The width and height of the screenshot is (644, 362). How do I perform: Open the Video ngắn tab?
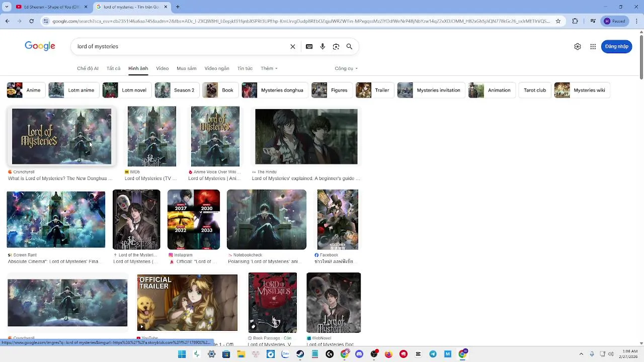[217, 68]
